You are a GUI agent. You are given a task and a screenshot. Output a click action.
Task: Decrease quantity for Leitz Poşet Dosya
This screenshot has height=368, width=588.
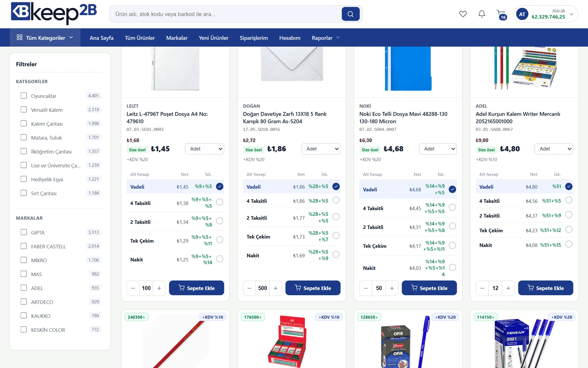pos(133,288)
